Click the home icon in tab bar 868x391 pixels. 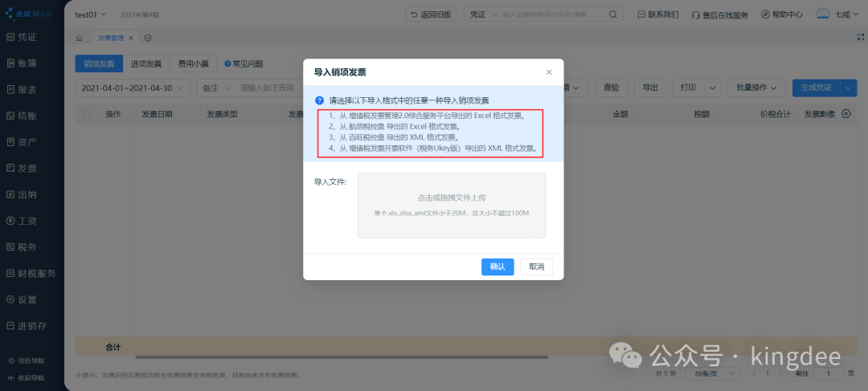tap(79, 38)
